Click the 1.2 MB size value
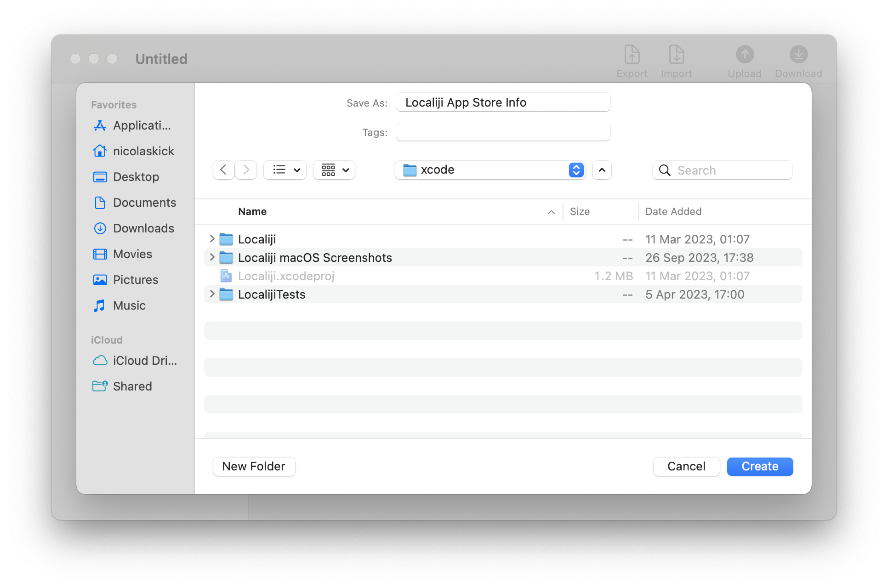Viewport: 888px width, 588px height. (613, 276)
